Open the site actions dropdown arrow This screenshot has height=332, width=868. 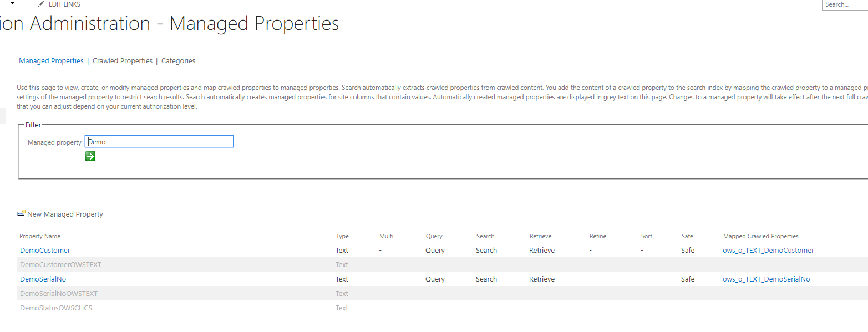click(x=12, y=3)
